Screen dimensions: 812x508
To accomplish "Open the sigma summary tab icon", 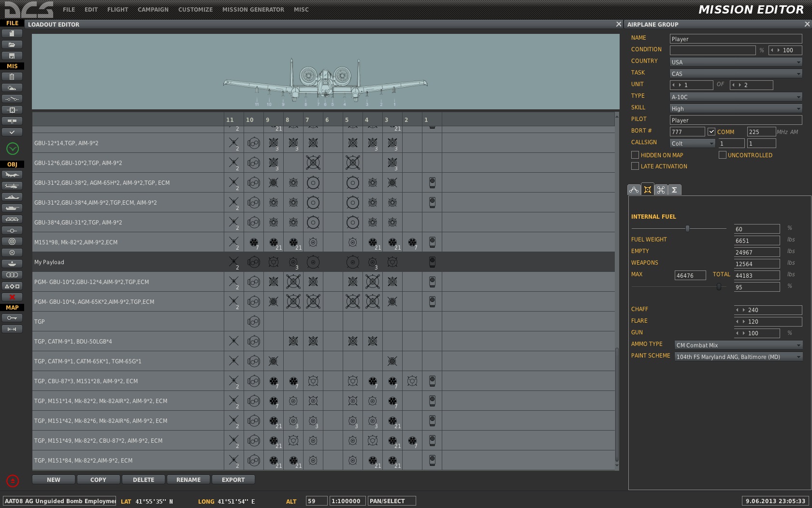I will click(x=674, y=190).
